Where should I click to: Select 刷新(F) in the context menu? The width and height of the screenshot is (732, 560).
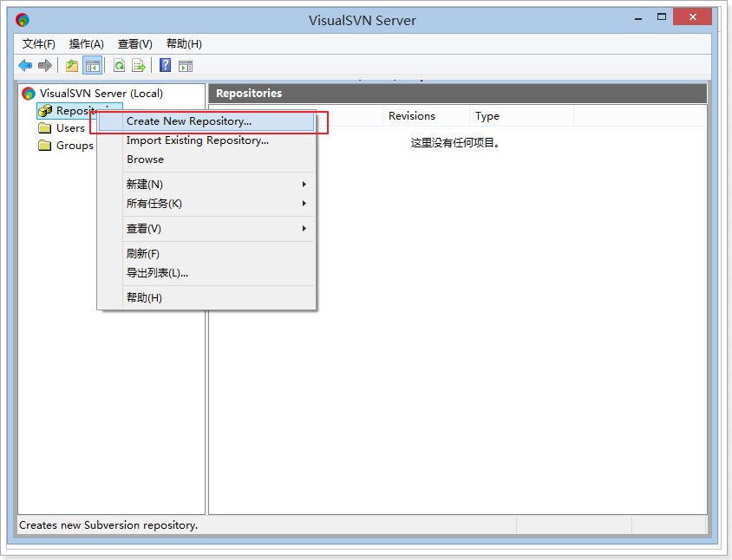[x=206, y=254]
